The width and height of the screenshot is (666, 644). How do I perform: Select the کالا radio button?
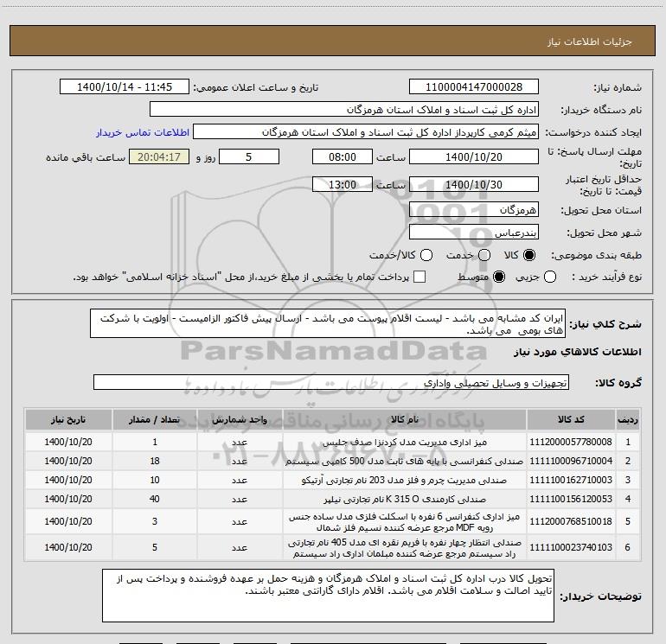coord(529,255)
